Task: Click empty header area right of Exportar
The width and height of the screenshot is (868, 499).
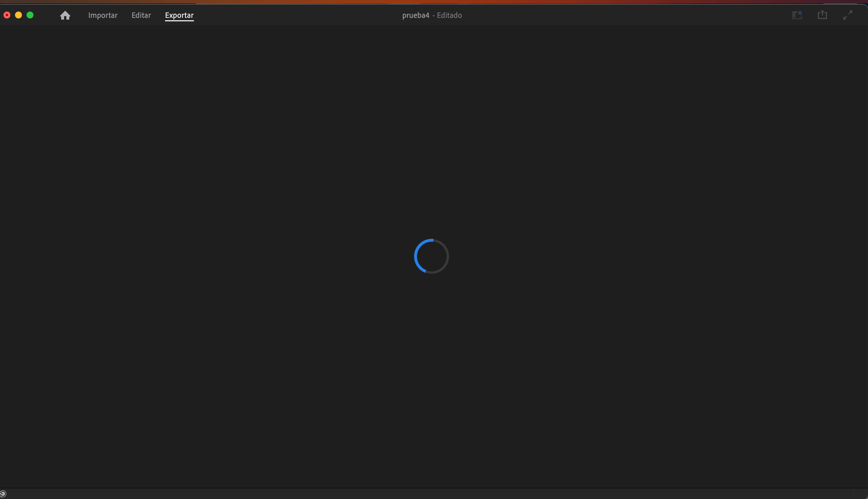Action: click(x=291, y=15)
